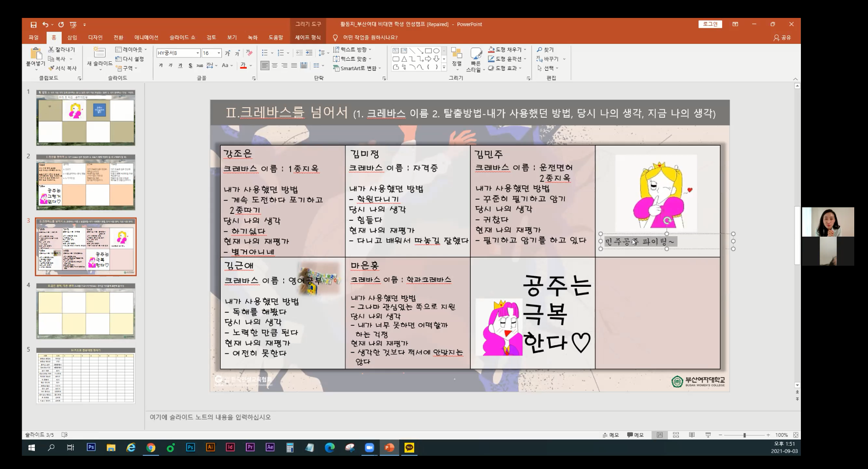Justify paragraph text

point(294,65)
